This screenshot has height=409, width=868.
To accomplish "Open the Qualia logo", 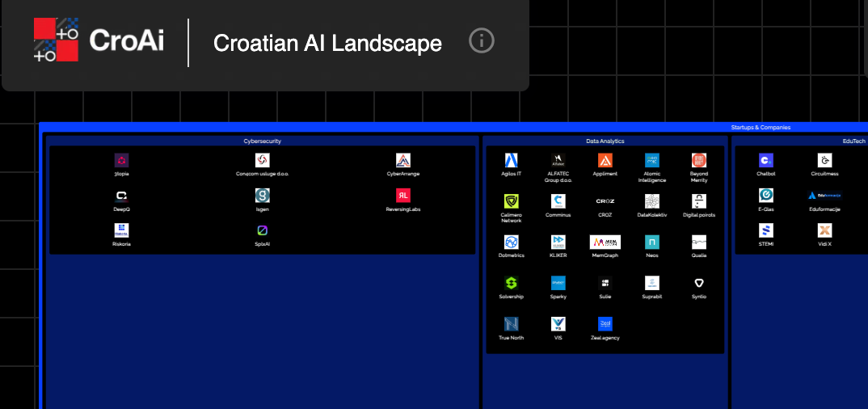I will point(699,242).
